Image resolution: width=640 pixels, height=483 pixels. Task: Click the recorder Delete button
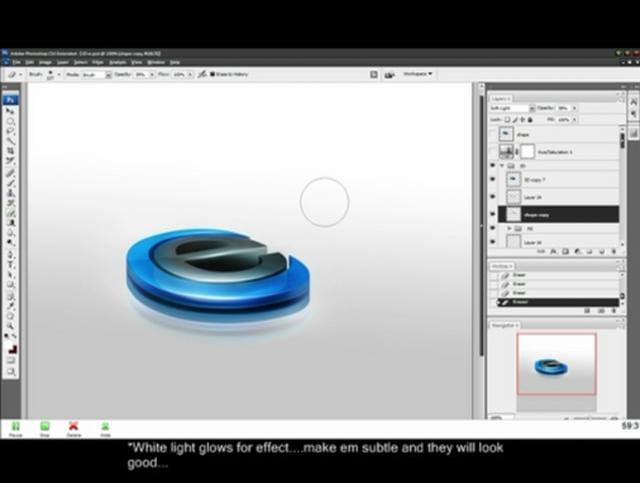coord(73,429)
